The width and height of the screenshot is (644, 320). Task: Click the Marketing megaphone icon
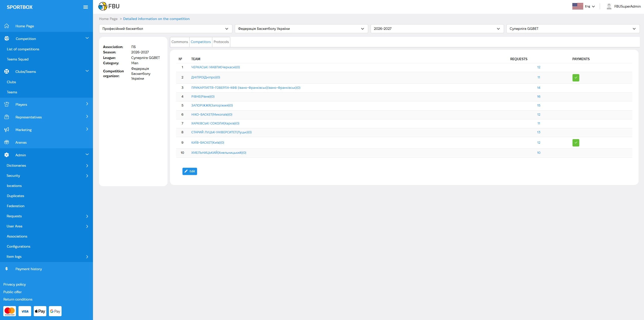[7, 130]
